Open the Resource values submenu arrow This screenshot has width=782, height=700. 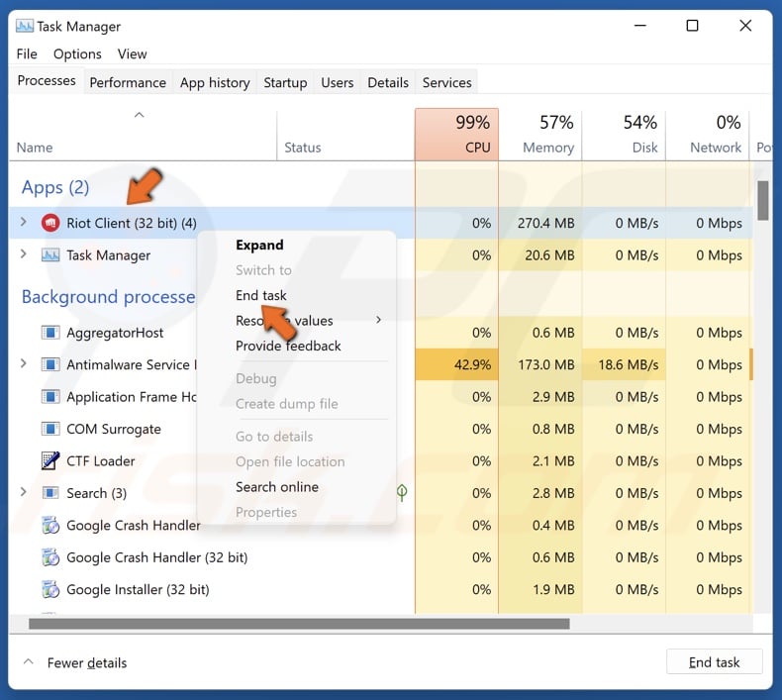378,320
